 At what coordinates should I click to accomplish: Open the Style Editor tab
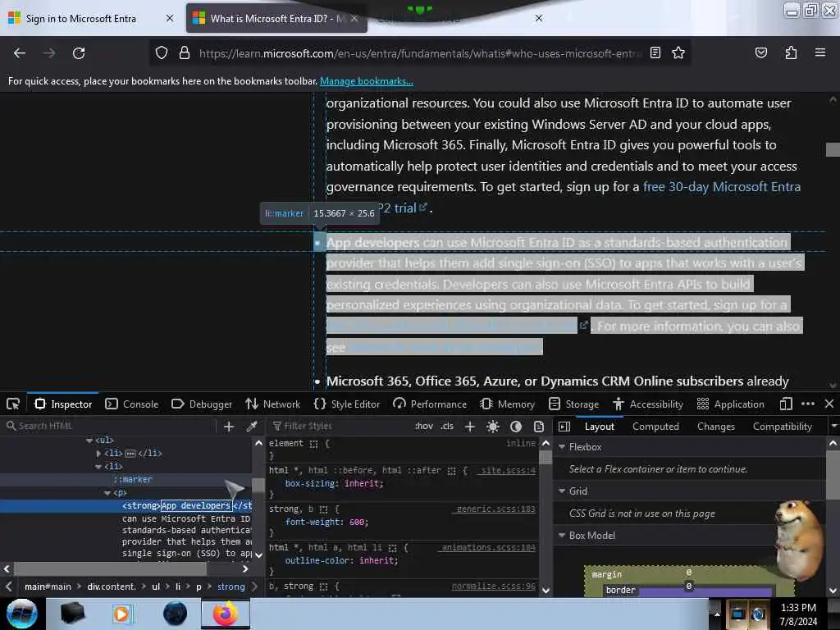pos(347,404)
